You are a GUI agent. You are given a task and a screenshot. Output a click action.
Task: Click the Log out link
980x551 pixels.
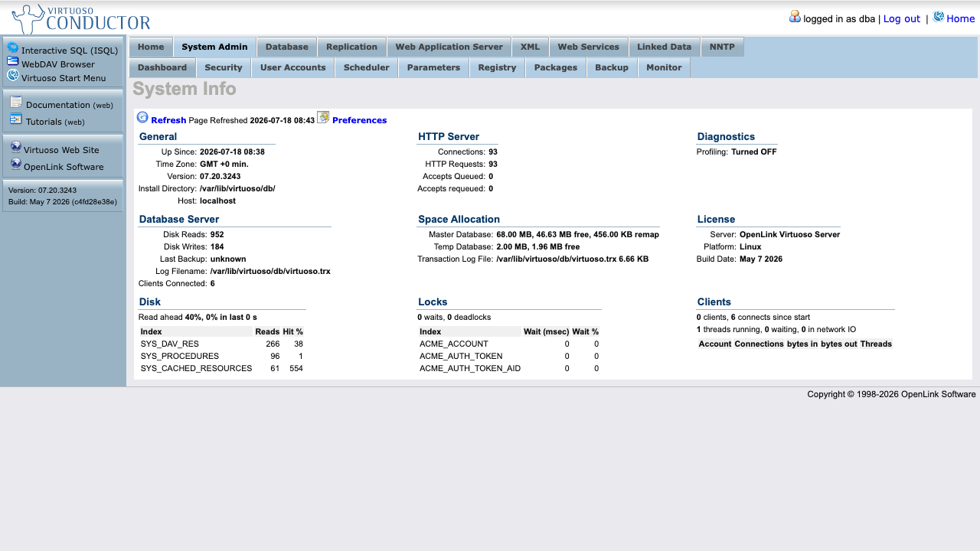pos(902,18)
